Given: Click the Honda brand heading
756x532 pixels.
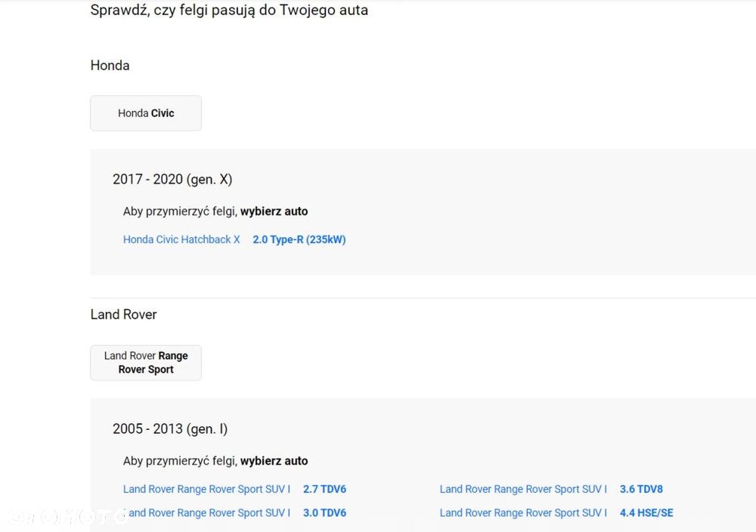Looking at the screenshot, I should 110,66.
